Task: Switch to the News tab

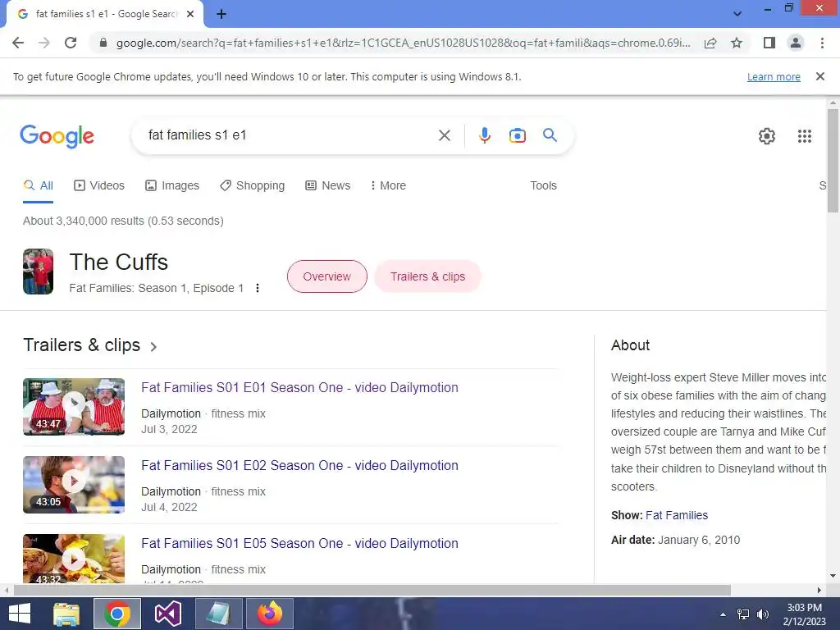Action: (328, 186)
